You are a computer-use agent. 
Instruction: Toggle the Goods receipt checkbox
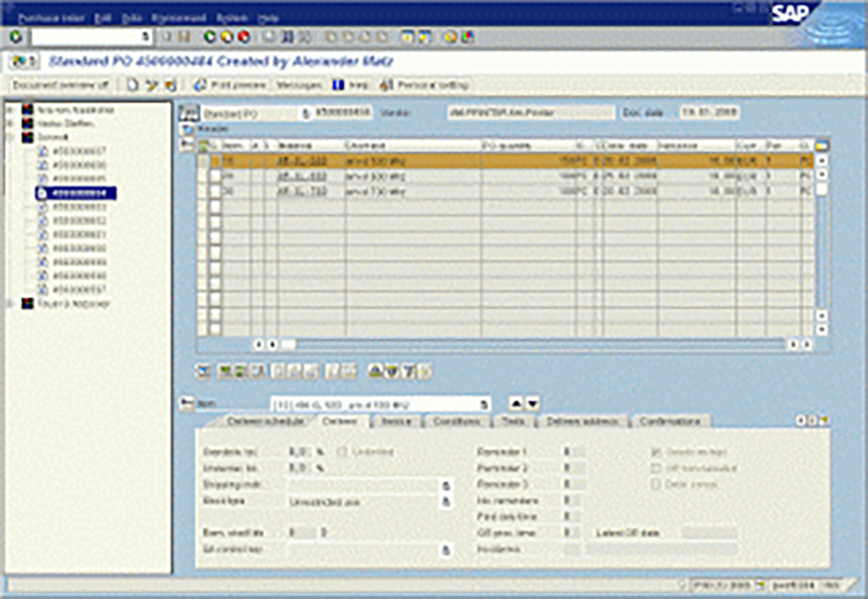point(654,452)
